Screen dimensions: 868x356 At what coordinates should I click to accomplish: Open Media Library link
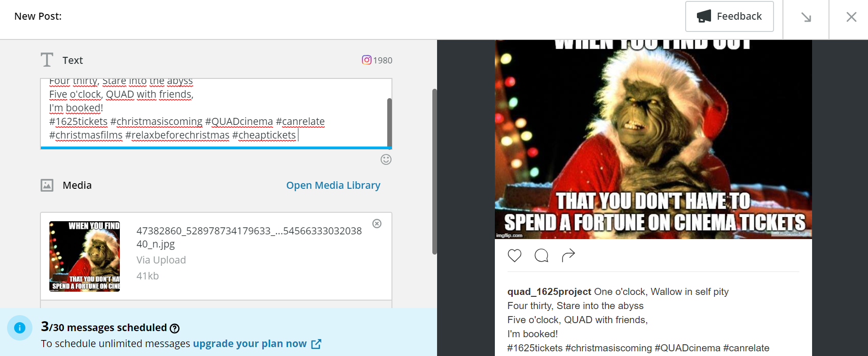coord(333,185)
